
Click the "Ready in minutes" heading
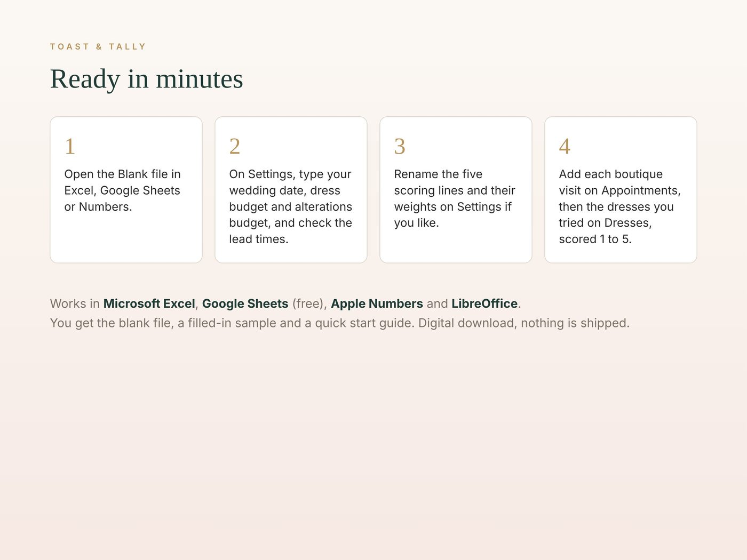click(147, 79)
